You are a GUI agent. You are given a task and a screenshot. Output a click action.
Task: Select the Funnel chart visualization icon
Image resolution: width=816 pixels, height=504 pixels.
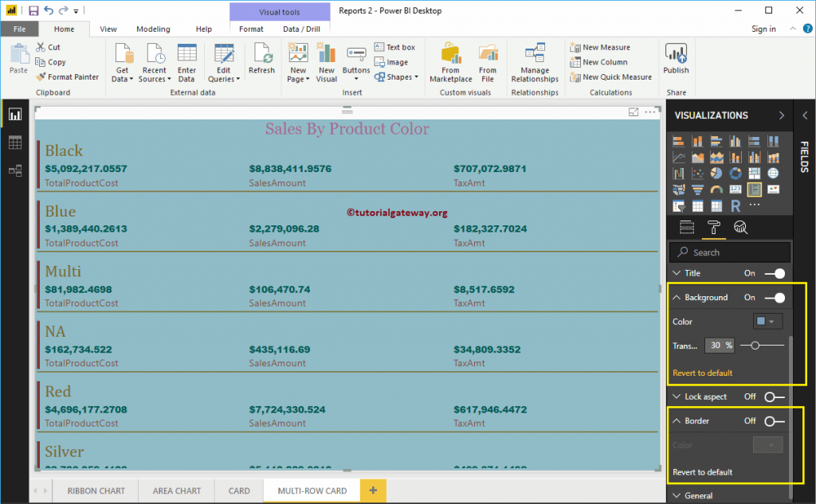coord(698,189)
